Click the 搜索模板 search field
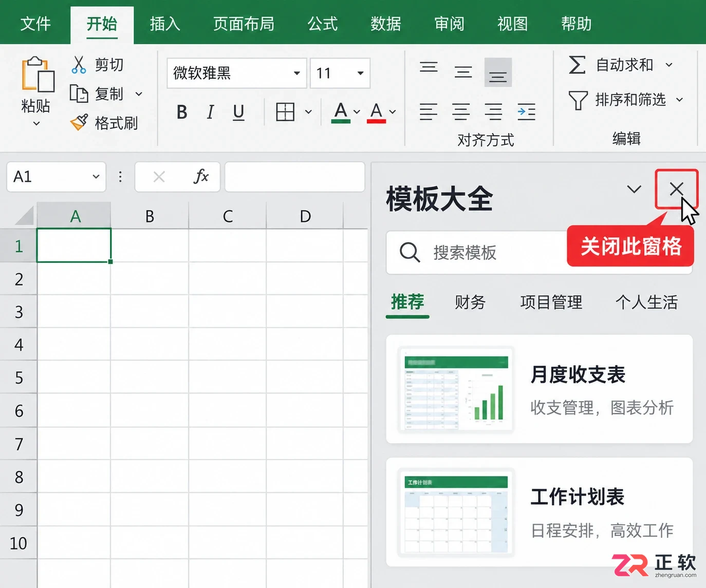Image resolution: width=706 pixels, height=588 pixels. 539,253
